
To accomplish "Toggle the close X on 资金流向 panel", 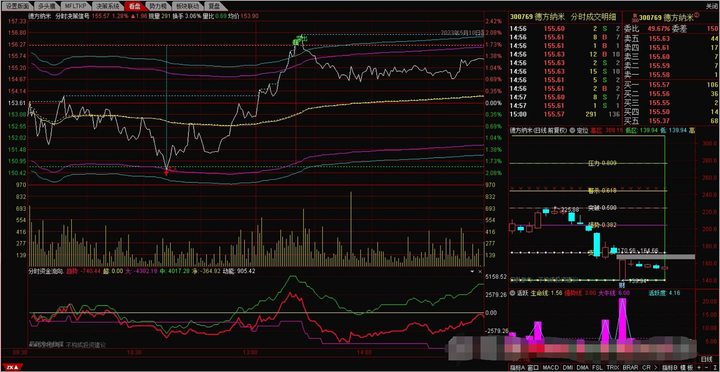I will click(x=480, y=271).
